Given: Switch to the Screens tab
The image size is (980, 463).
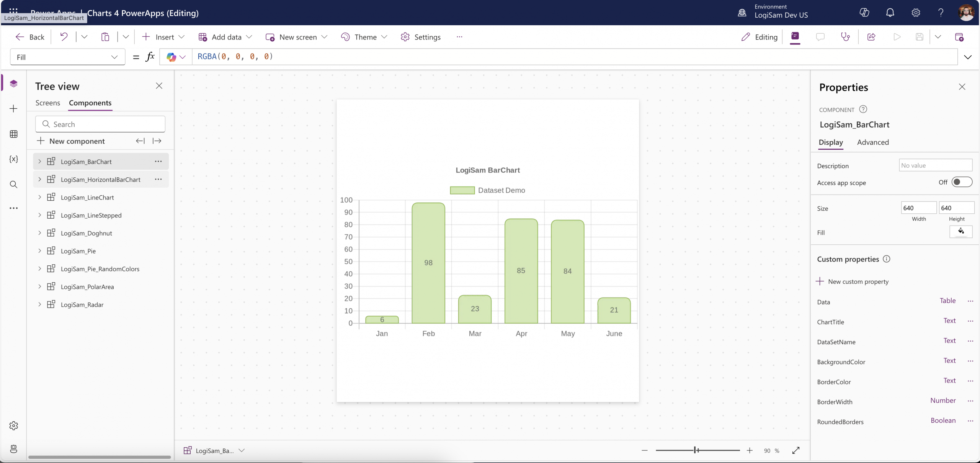Looking at the screenshot, I should click(x=48, y=103).
